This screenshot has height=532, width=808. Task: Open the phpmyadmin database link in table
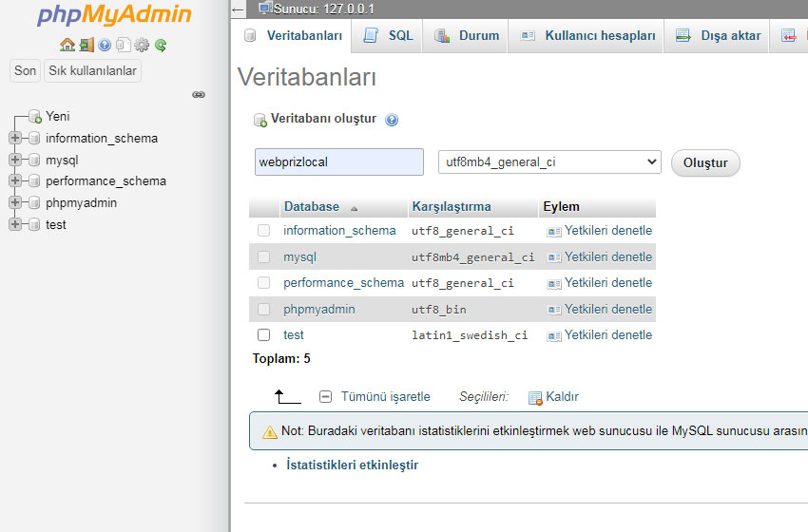coord(319,309)
